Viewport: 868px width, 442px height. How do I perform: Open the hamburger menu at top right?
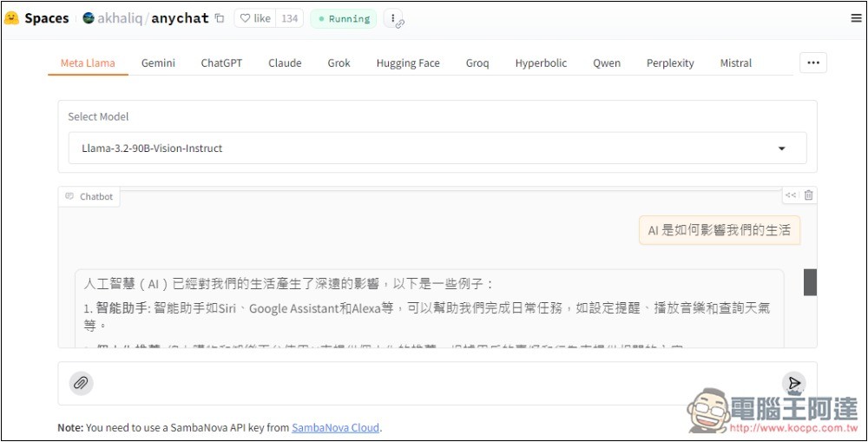[x=857, y=18]
